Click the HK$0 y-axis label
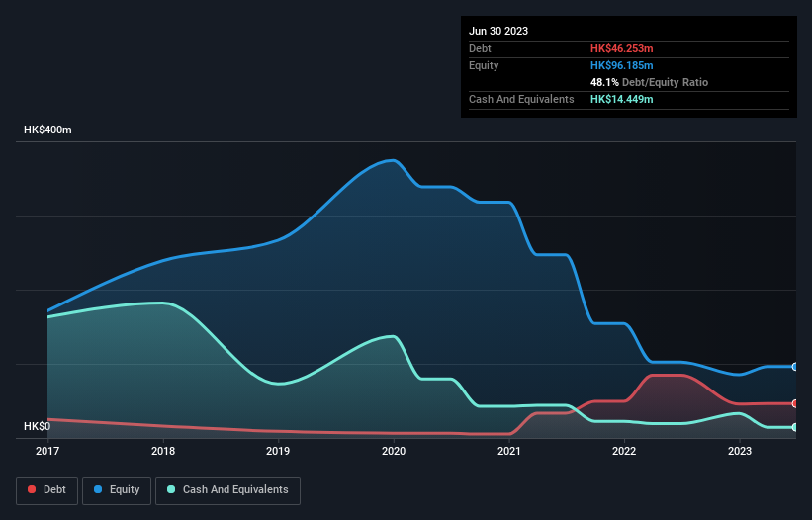The image size is (812, 520). [x=38, y=426]
